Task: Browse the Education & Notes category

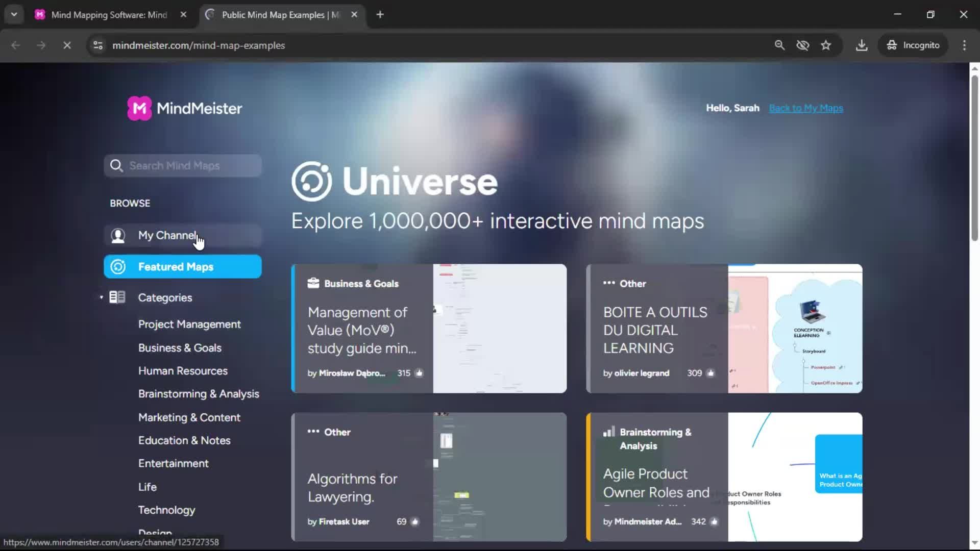Action: [184, 440]
